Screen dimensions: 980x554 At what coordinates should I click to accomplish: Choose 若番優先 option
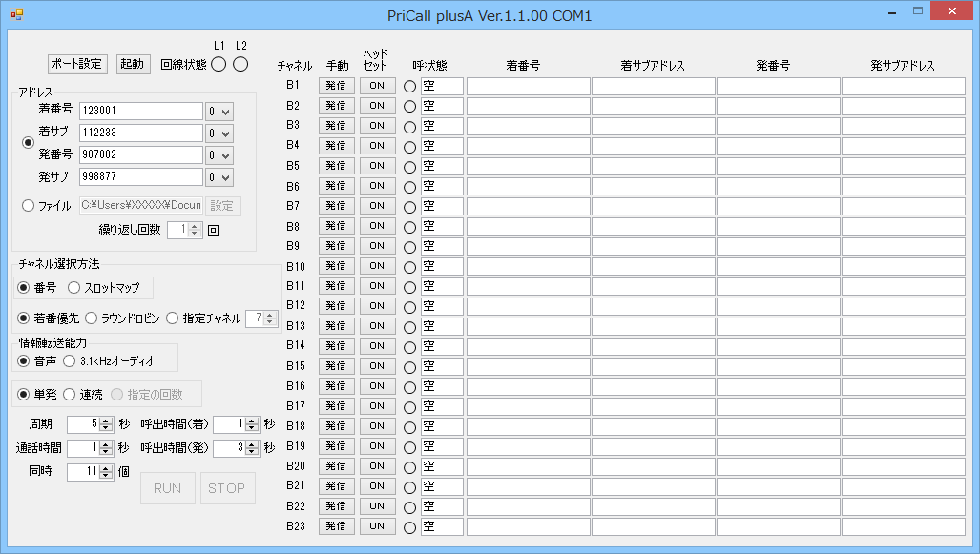24,318
